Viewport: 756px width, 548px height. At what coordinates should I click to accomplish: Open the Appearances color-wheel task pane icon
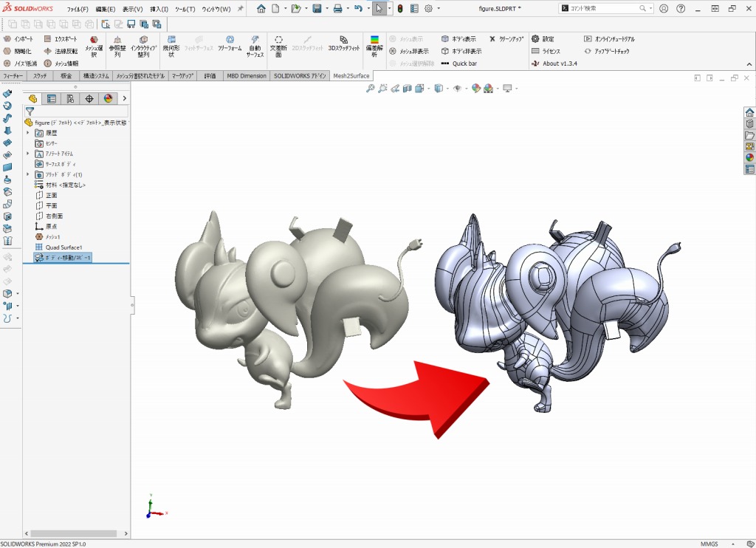click(x=750, y=157)
